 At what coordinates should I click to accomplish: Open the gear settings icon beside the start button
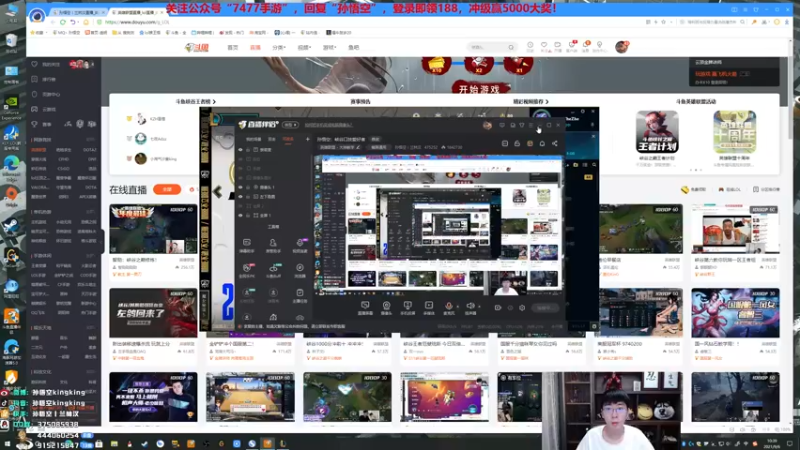(x=522, y=308)
